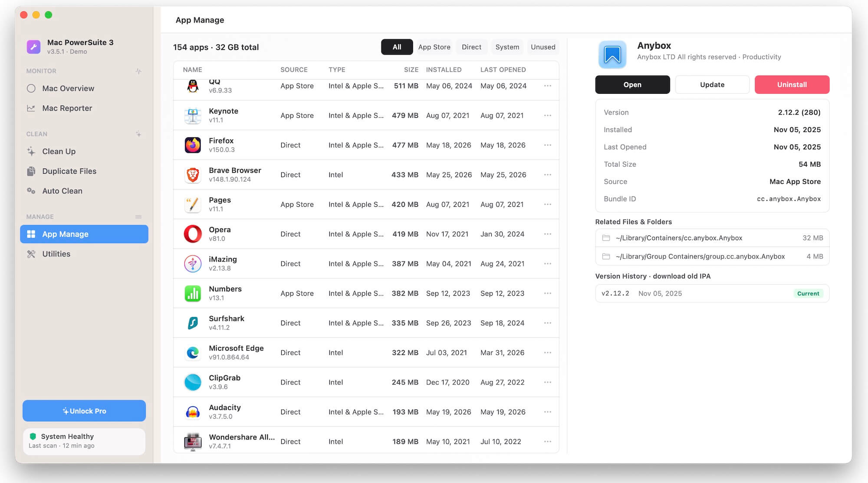
Task: Collapse the CLEAN sidebar section
Action: coord(138,134)
